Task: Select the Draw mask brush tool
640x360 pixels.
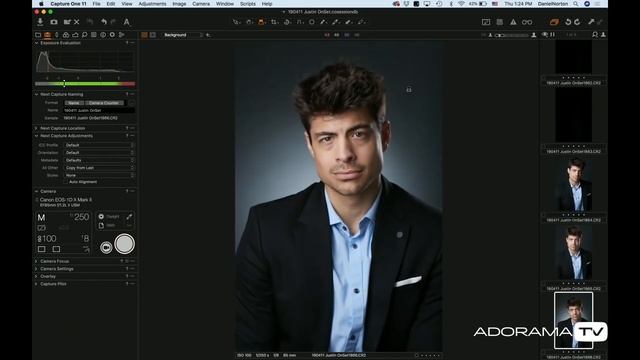Action: (324, 22)
